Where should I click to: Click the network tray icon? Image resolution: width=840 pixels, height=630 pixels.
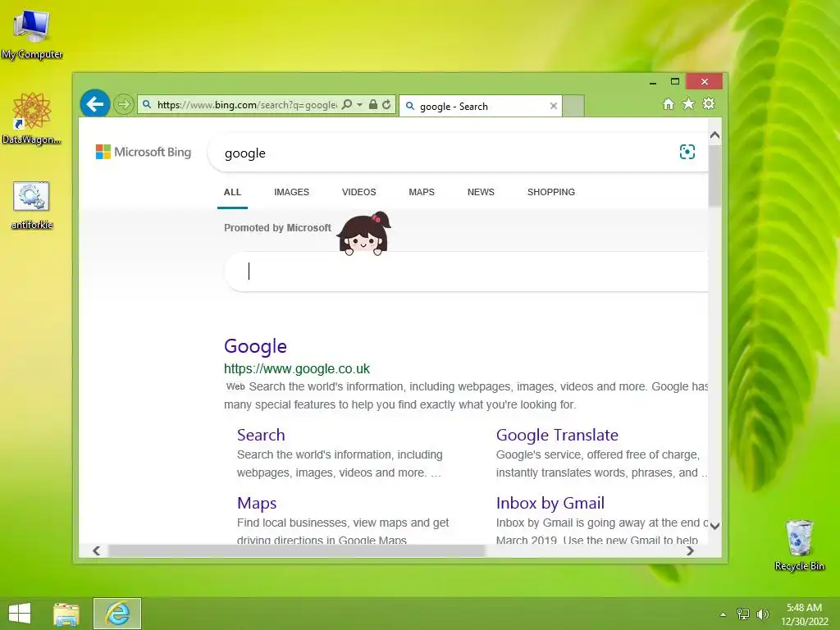(x=743, y=614)
